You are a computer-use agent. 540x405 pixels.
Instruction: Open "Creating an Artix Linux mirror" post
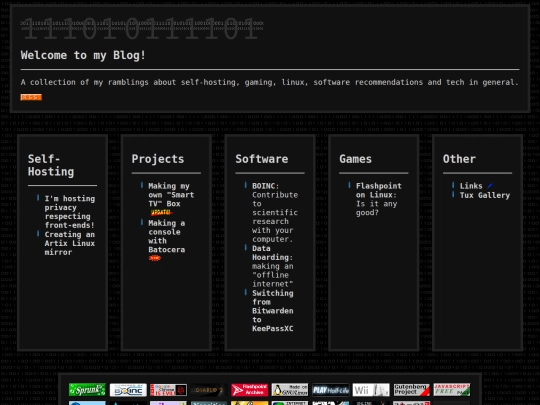pos(70,243)
